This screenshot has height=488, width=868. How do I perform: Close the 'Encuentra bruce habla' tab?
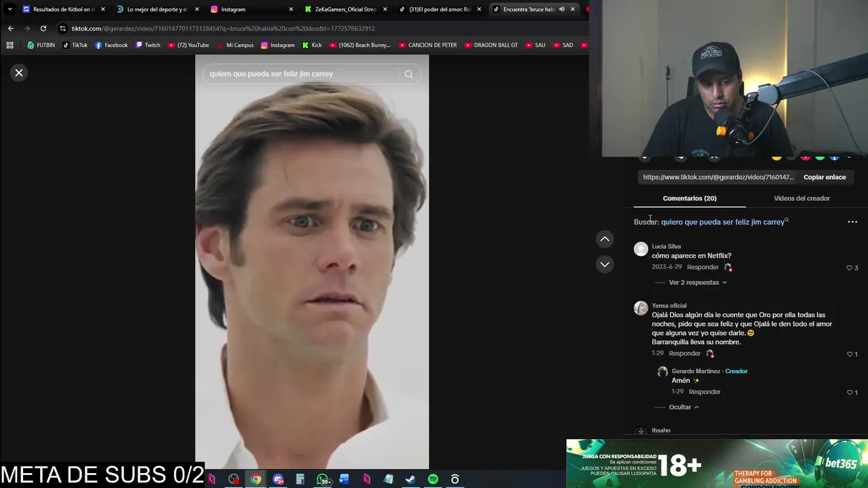pyautogui.click(x=572, y=9)
